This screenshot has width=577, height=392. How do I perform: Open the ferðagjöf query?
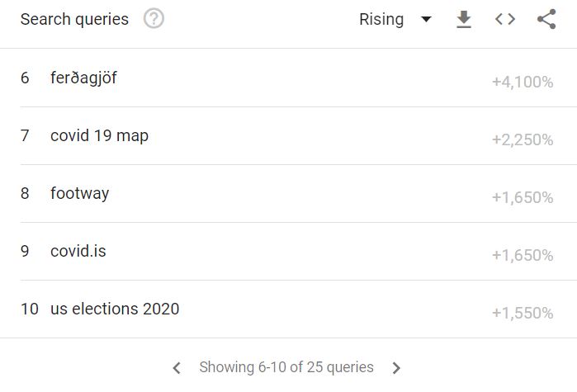coord(83,78)
